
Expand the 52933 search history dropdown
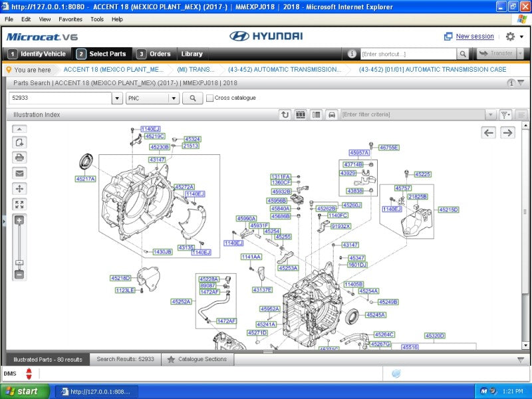coord(117,98)
